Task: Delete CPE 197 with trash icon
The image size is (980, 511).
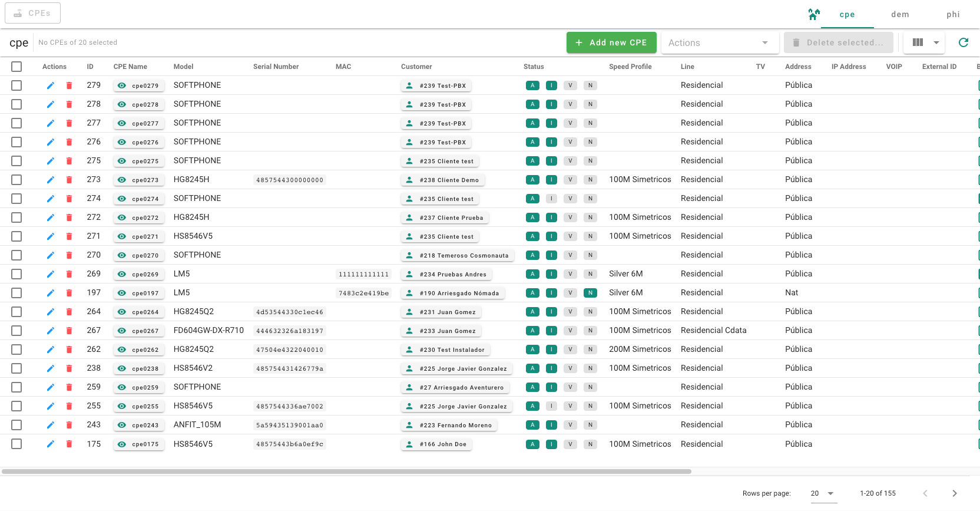Action: click(x=69, y=293)
